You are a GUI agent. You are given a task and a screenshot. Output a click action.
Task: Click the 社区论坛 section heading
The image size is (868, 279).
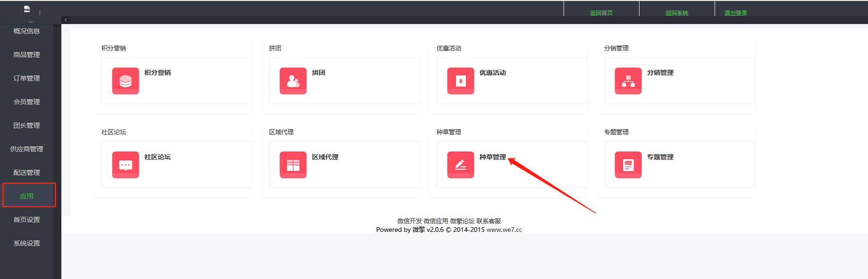click(x=114, y=132)
